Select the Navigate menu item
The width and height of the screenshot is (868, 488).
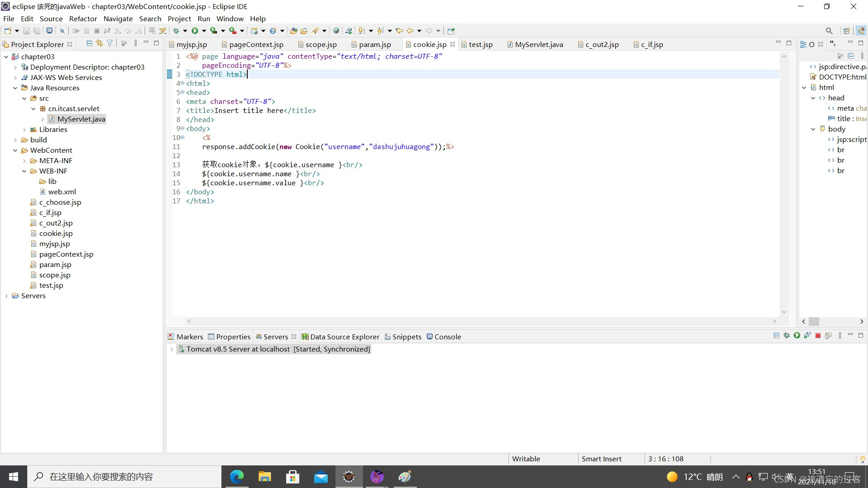coord(118,18)
